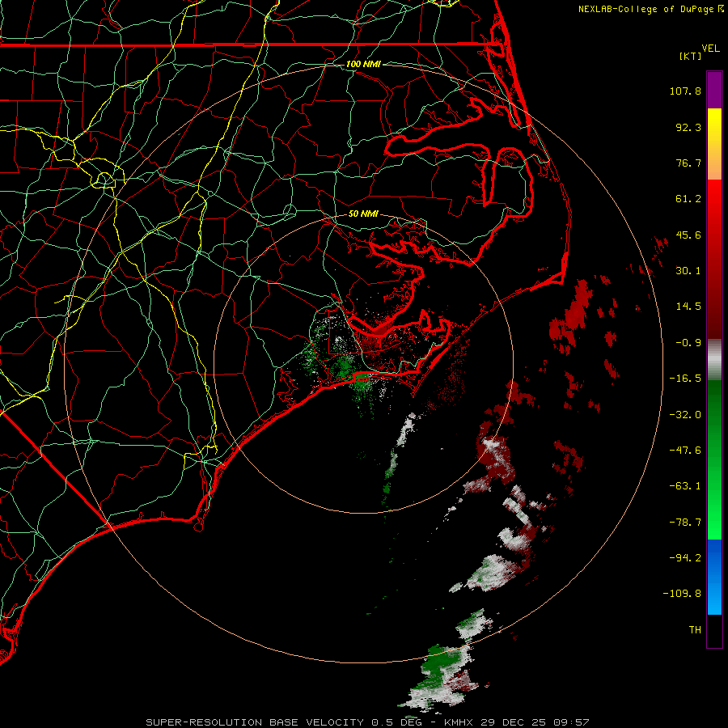The width and height of the screenshot is (728, 728).
Task: Select the -47.6 scale value
Action: (x=685, y=451)
